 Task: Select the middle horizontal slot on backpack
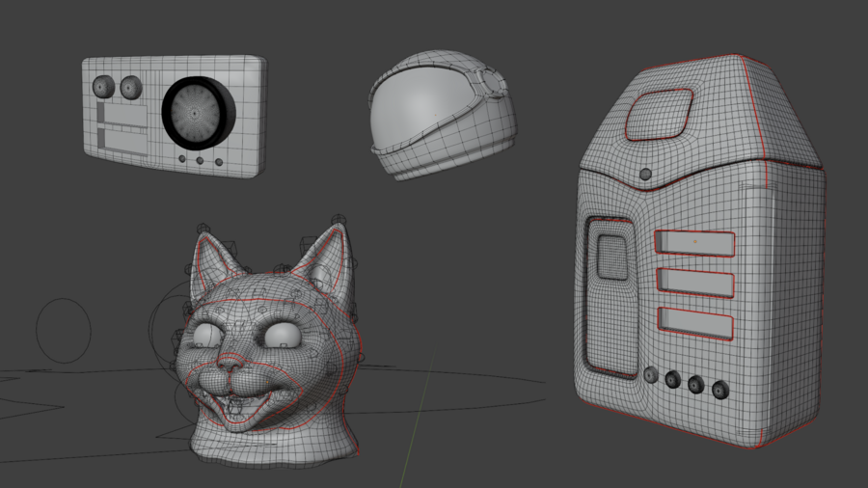[695, 283]
